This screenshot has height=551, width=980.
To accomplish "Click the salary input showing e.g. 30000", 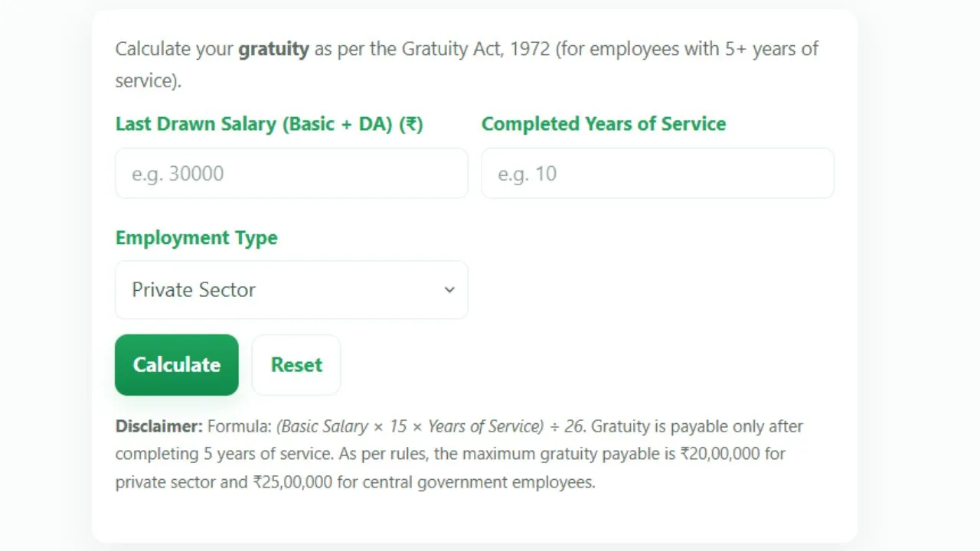I will point(291,173).
